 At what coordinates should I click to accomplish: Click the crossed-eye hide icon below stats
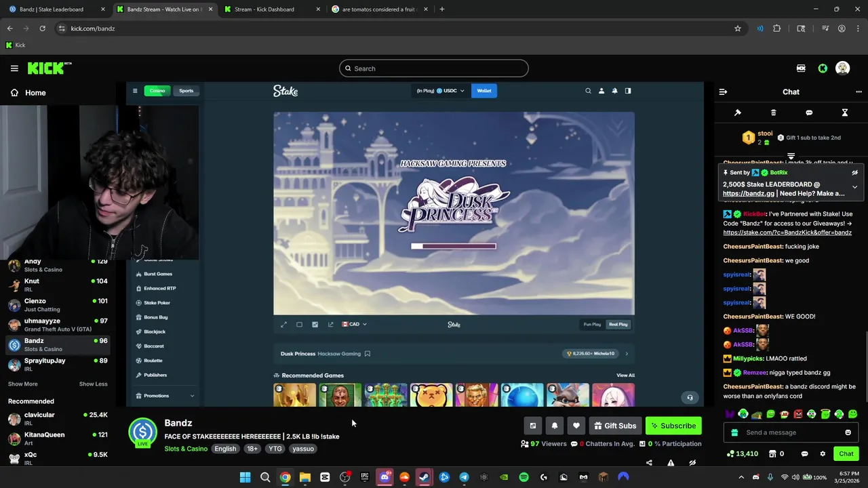[692, 463]
